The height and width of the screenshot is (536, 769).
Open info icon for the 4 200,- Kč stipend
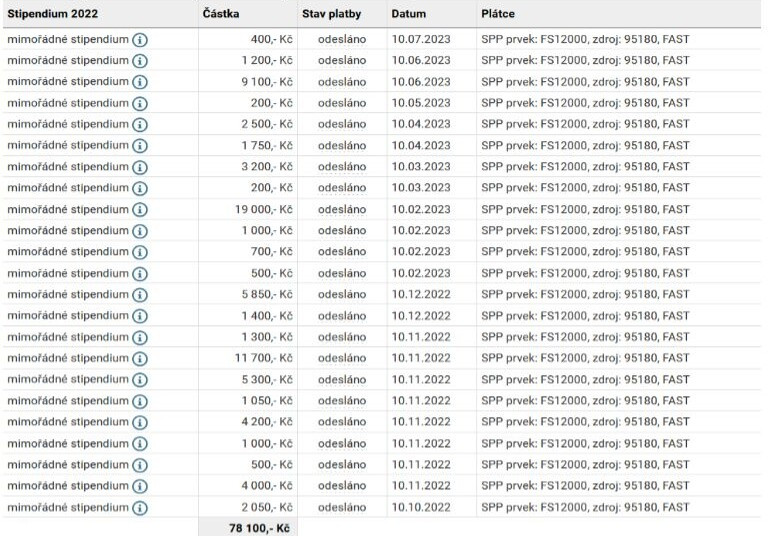pos(140,422)
